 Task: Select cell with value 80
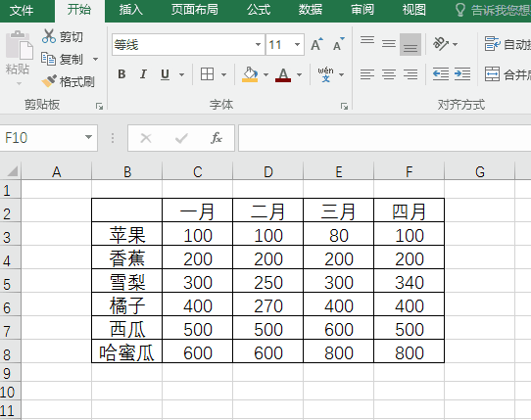339,234
